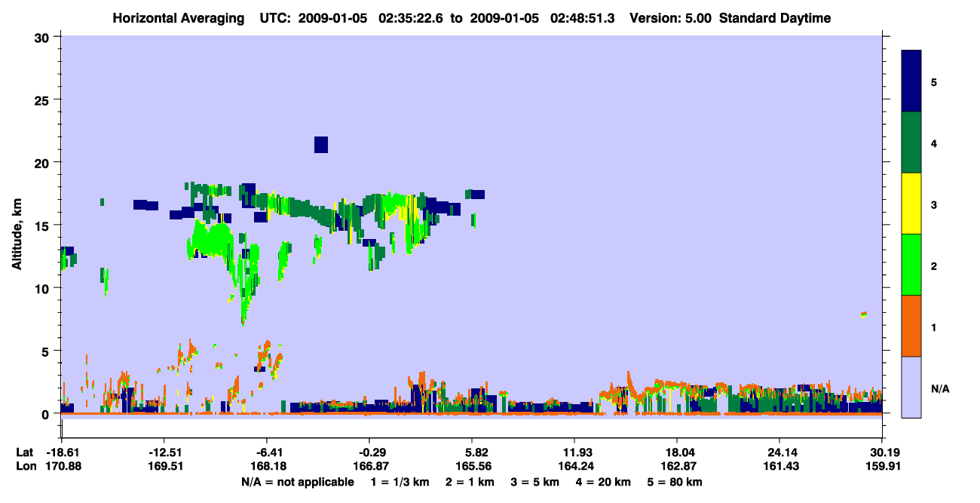This screenshot has height=503, width=980.
Task: Click longitude value 161.43
Action: [780, 467]
